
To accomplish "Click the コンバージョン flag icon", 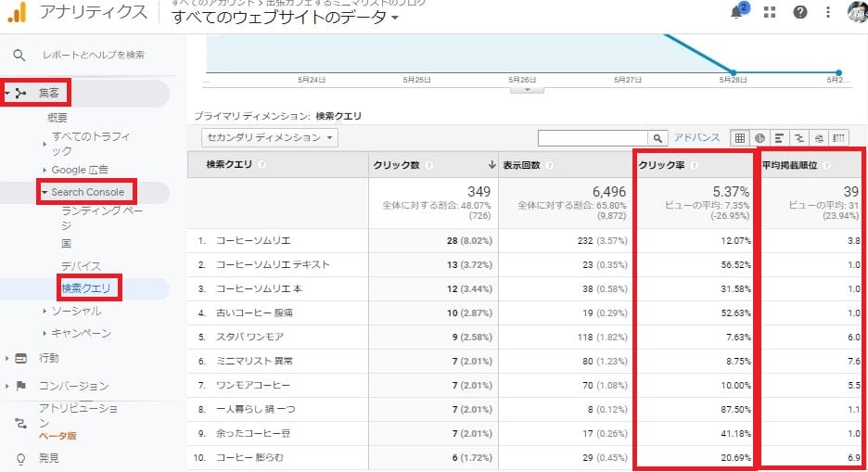I will tap(21, 386).
